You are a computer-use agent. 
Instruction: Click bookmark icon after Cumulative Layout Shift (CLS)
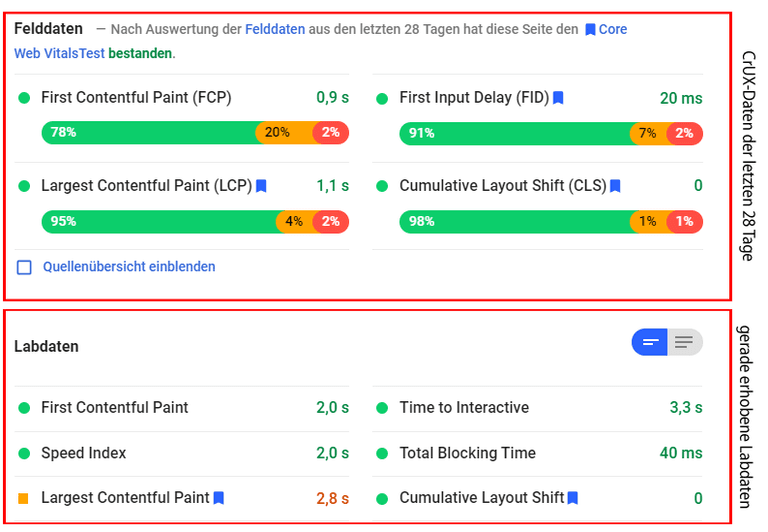615,186
